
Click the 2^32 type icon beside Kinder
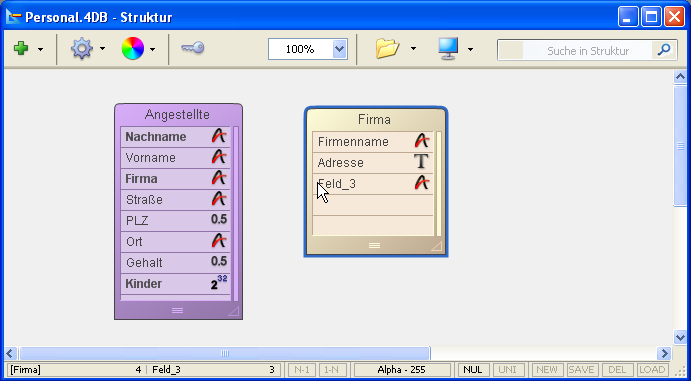pyautogui.click(x=219, y=283)
